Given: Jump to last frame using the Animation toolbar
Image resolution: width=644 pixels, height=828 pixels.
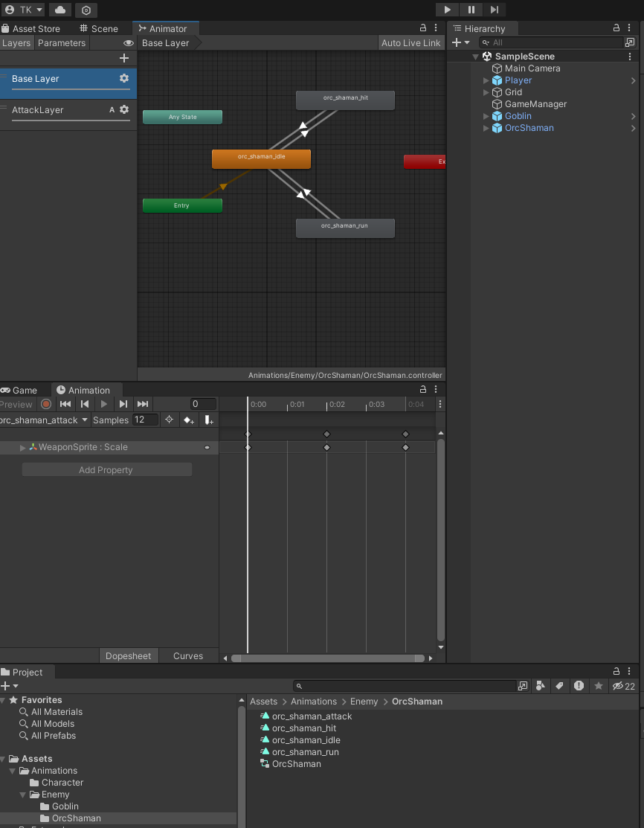Looking at the screenshot, I should click(142, 404).
